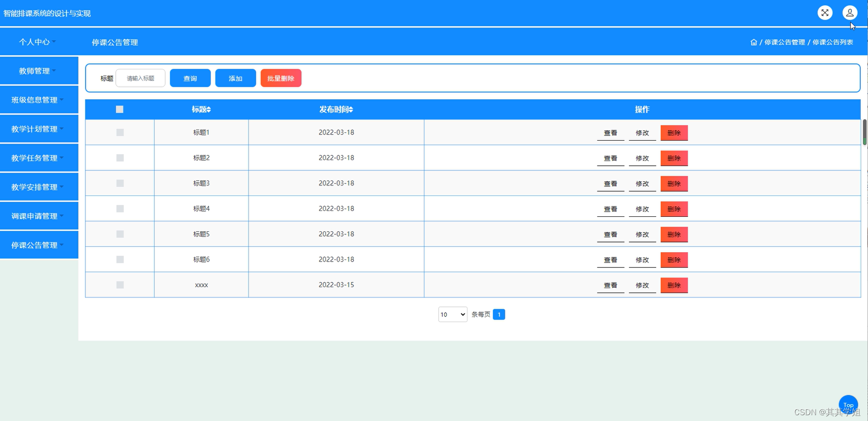Image resolution: width=868 pixels, height=421 pixels.
Task: Delete the 标题6 announcement
Action: pyautogui.click(x=674, y=260)
